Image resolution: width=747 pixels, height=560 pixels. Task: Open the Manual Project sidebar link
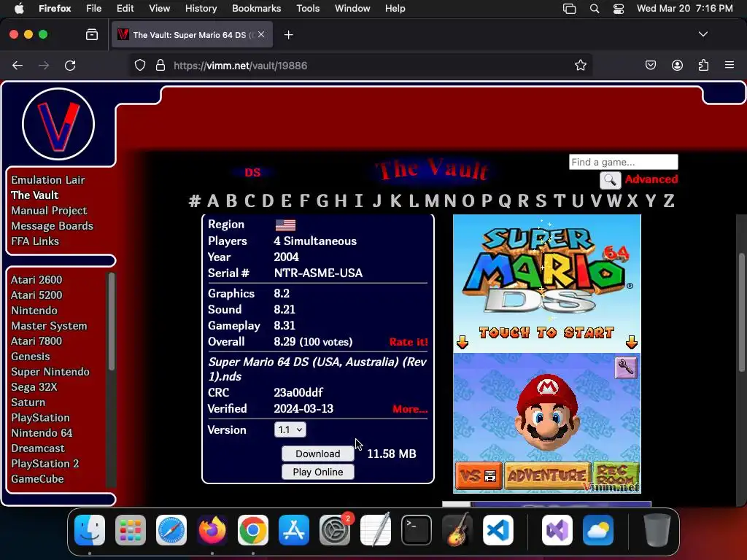(49, 211)
